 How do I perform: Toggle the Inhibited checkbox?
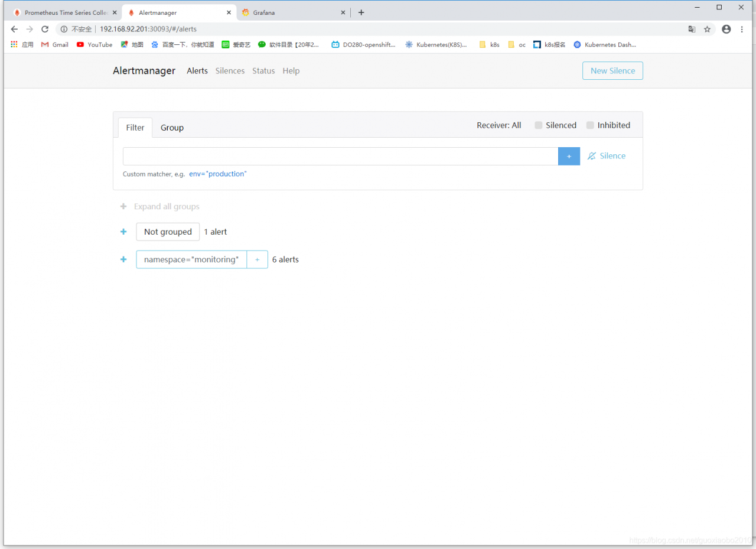coord(590,125)
